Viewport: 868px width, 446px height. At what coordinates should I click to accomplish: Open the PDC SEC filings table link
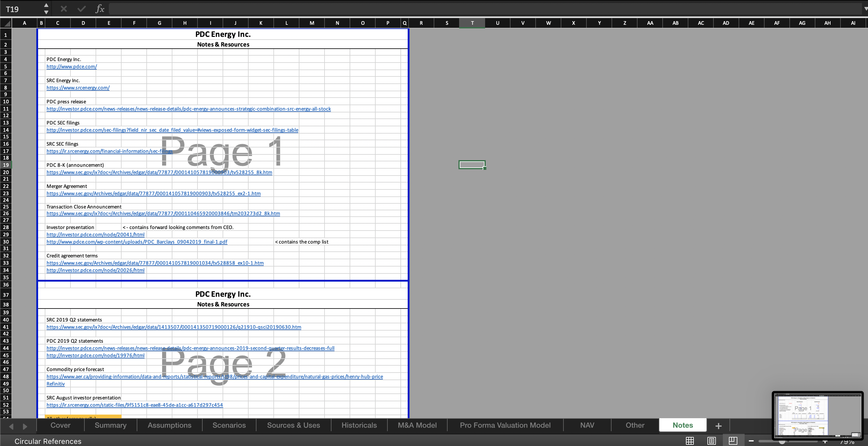pos(172,130)
